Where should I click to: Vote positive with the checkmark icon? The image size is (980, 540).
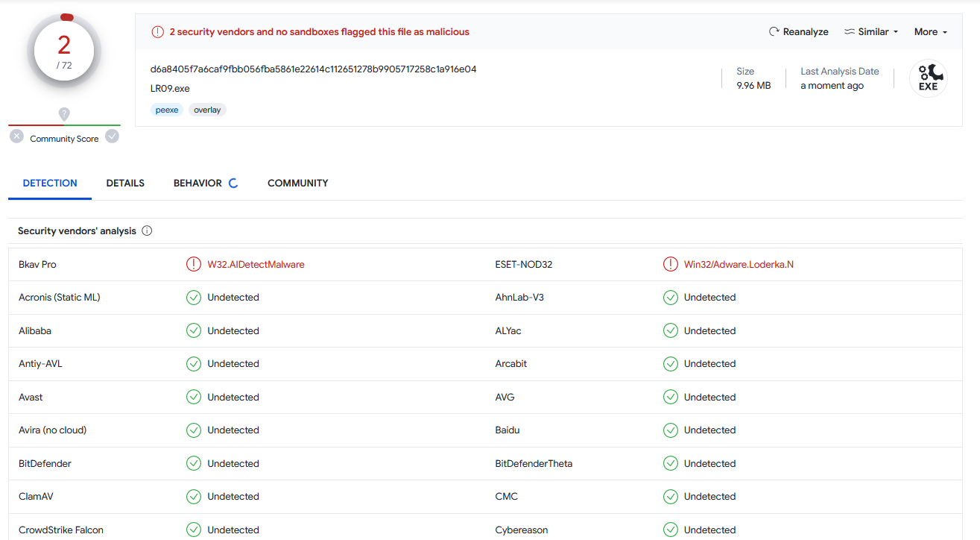pos(112,136)
